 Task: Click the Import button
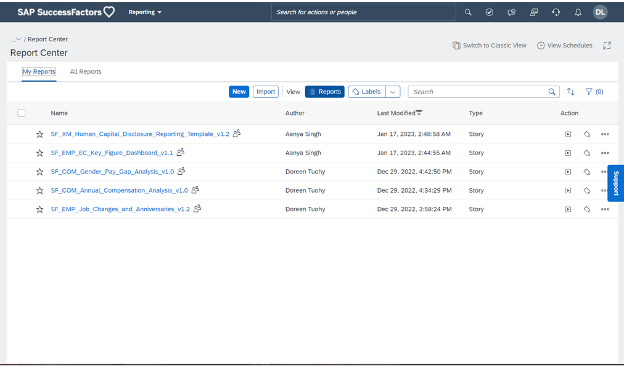(265, 92)
